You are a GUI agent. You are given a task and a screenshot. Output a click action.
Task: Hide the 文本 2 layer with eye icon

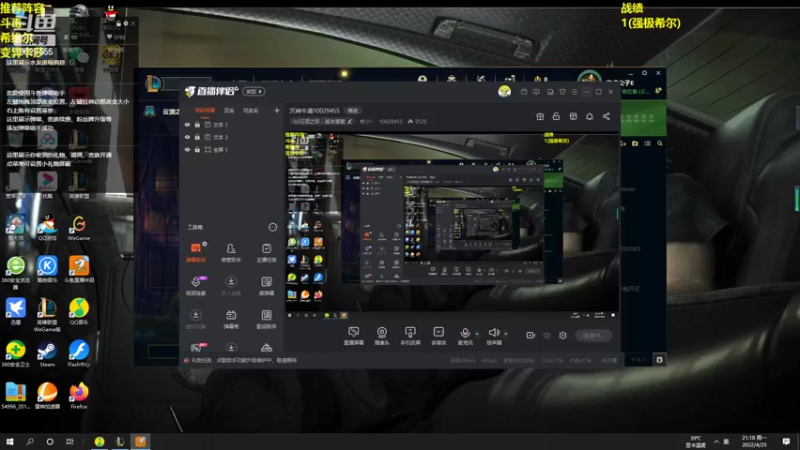[187, 137]
